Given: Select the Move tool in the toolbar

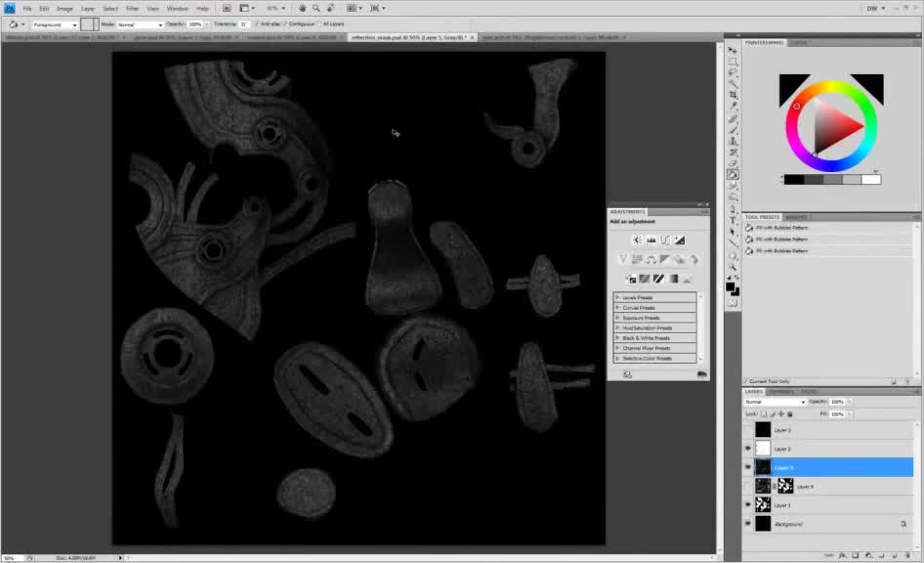Looking at the screenshot, I should [733, 51].
